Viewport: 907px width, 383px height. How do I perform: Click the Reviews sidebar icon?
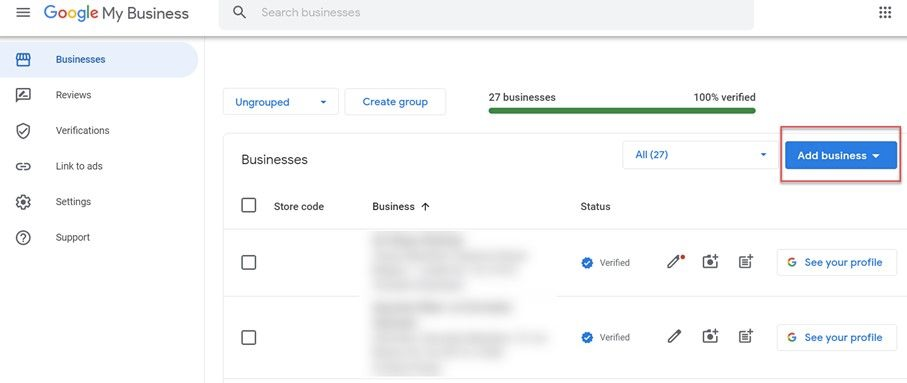pos(23,95)
